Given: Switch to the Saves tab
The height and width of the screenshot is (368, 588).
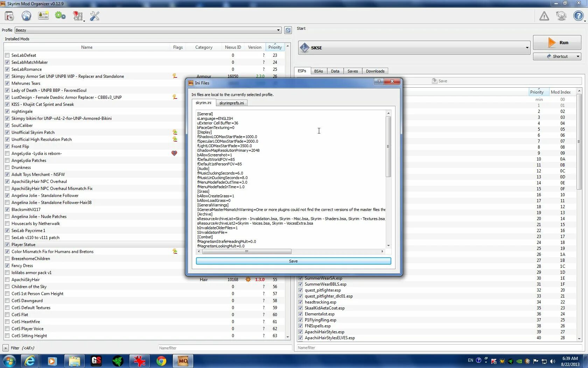Looking at the screenshot, I should 352,71.
